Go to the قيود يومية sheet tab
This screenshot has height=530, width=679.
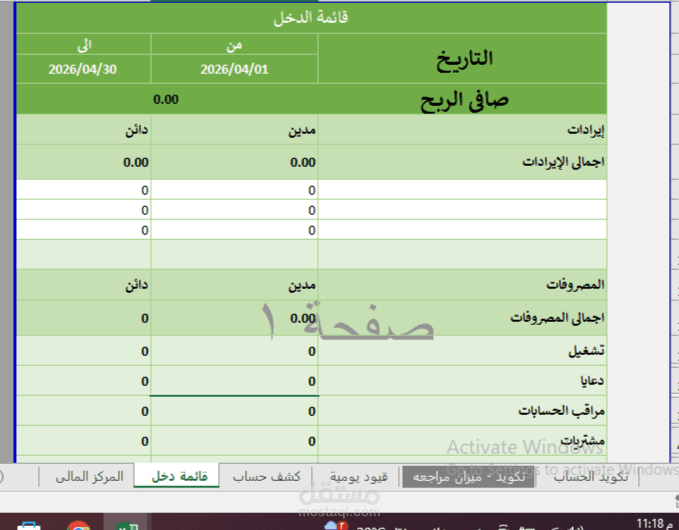pyautogui.click(x=359, y=477)
